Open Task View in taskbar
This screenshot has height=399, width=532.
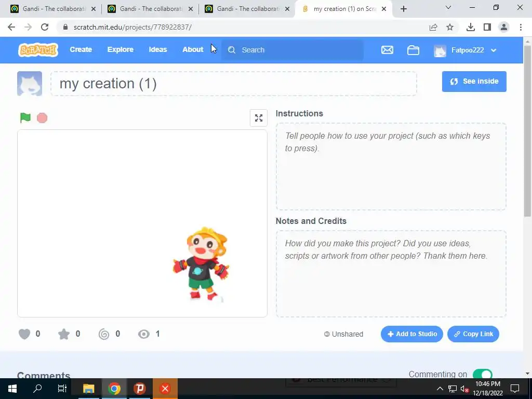pyautogui.click(x=62, y=389)
